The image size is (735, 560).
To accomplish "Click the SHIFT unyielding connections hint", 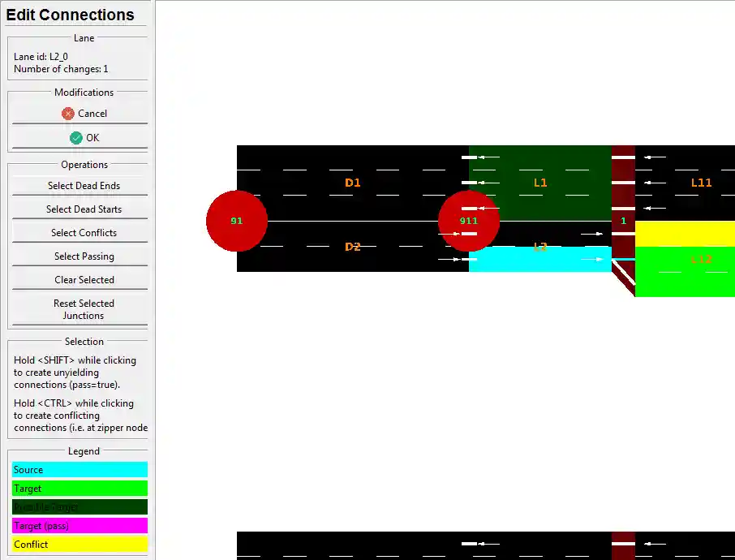I will coord(75,373).
